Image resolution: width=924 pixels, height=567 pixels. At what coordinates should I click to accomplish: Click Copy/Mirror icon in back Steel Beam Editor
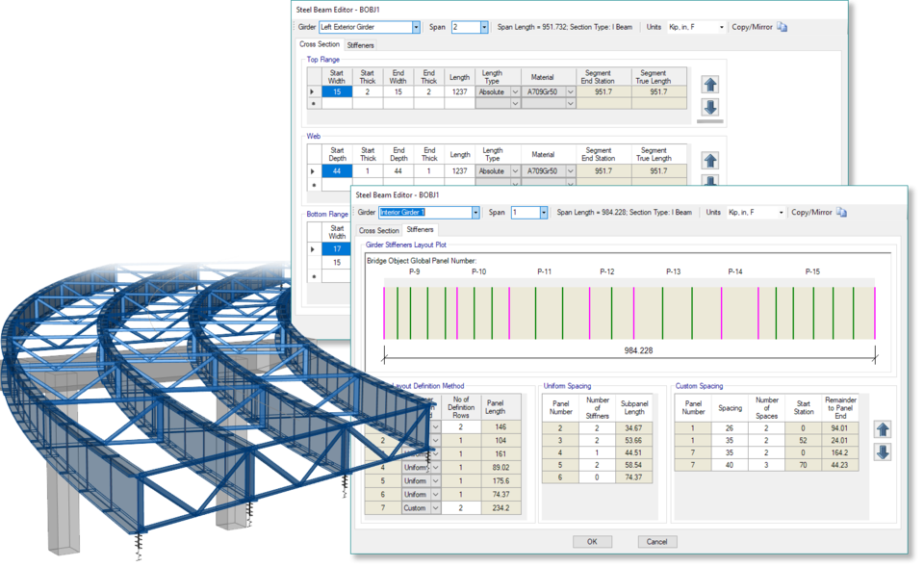point(782,27)
